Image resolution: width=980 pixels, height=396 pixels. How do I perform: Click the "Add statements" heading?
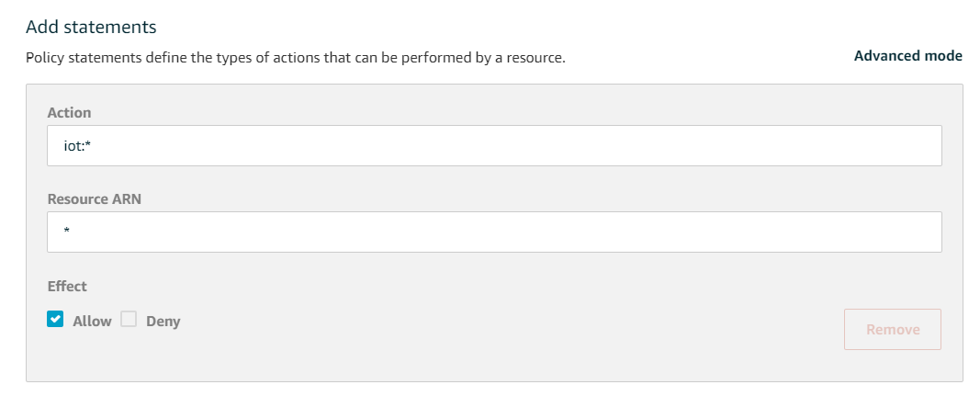click(x=91, y=27)
